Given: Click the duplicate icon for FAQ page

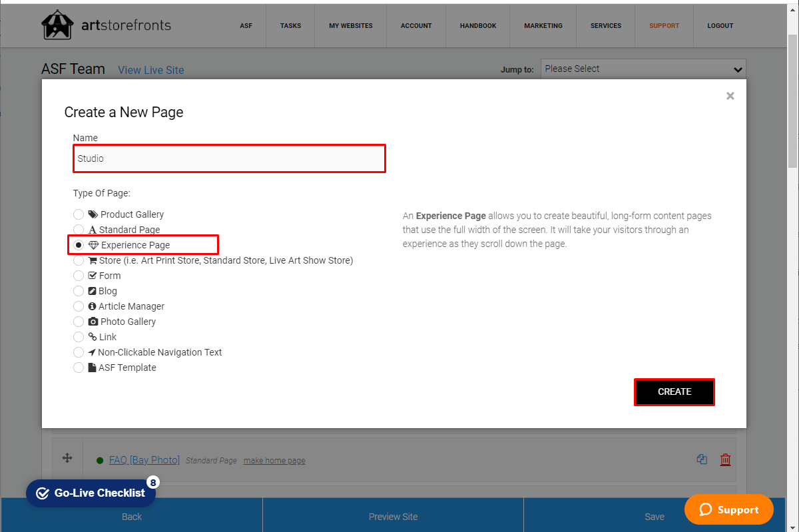Looking at the screenshot, I should point(702,459).
